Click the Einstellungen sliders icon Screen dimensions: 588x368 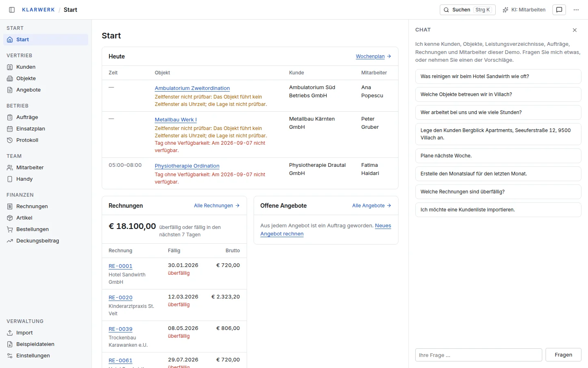point(10,356)
